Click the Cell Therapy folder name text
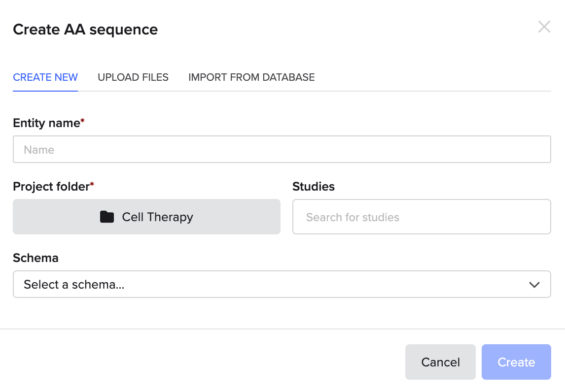 pyautogui.click(x=158, y=217)
